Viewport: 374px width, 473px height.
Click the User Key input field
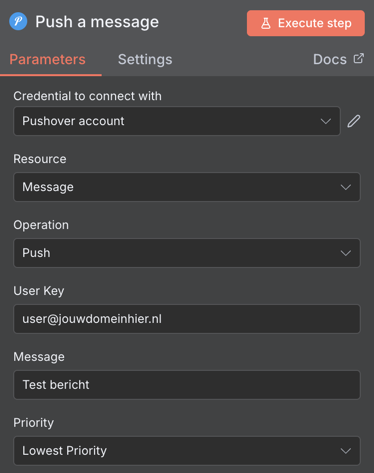(x=187, y=319)
